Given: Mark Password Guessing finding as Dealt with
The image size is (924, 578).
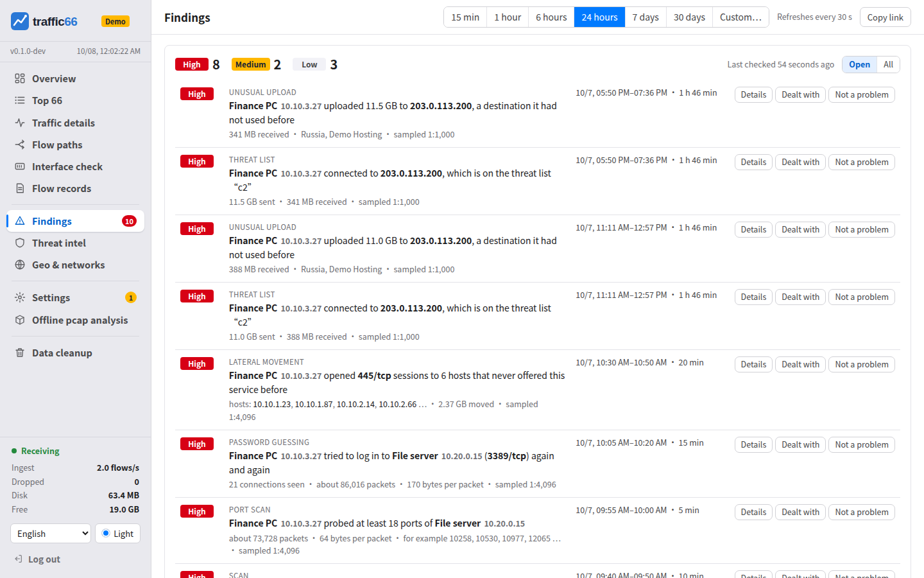Looking at the screenshot, I should (800, 444).
